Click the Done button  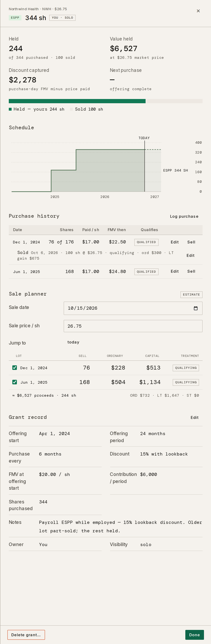194,635
